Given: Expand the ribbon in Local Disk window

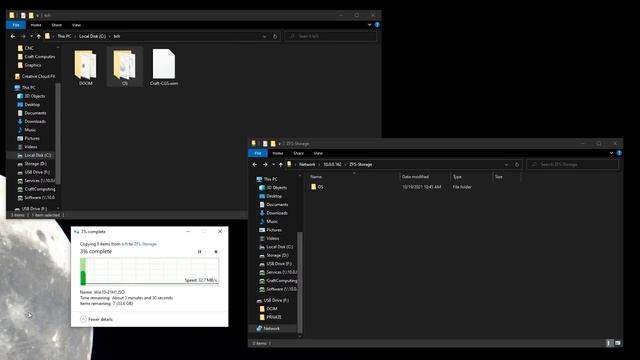Looking at the screenshot, I should tap(369, 25).
